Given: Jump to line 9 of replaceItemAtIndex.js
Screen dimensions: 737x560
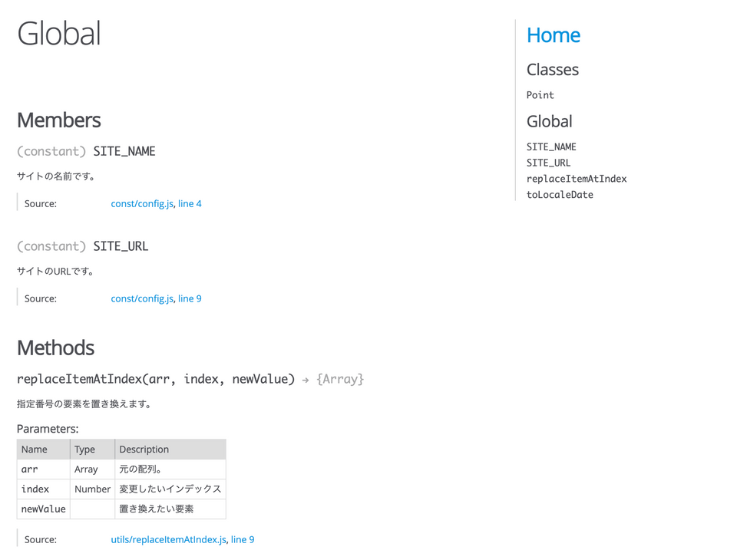Looking at the screenshot, I should [x=243, y=539].
